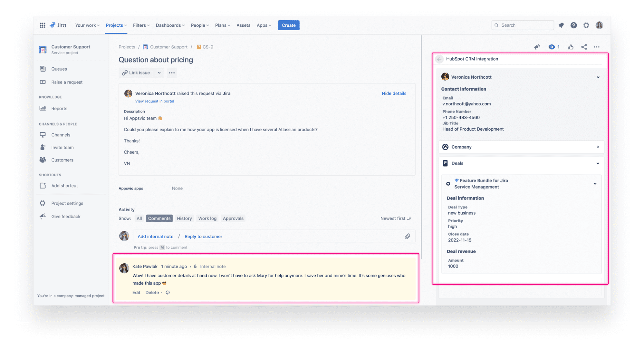Open Apps dropdown menu
This screenshot has width=644, height=342.
tap(264, 25)
